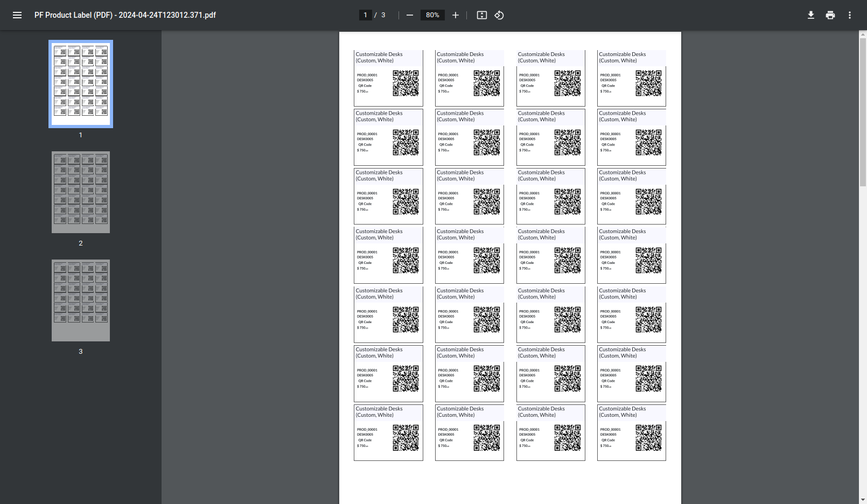Download the product label PDF

811,15
